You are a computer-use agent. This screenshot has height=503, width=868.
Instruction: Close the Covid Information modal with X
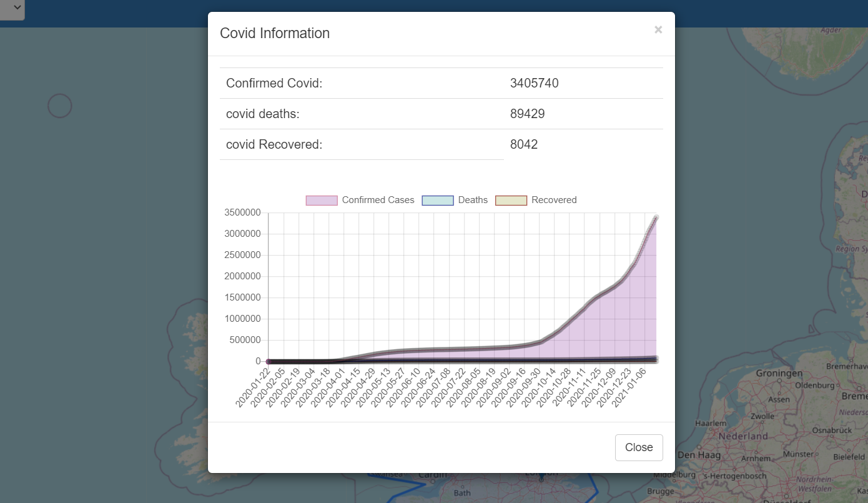[x=658, y=30]
